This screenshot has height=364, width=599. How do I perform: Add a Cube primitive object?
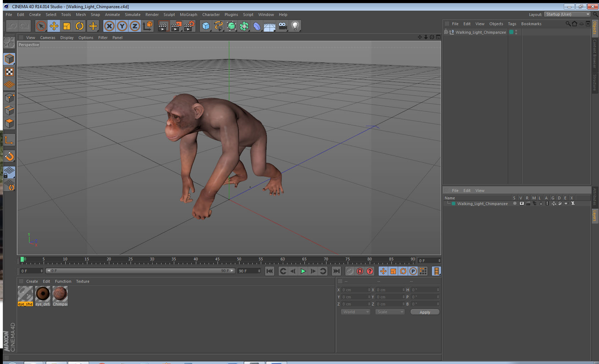(x=206, y=26)
